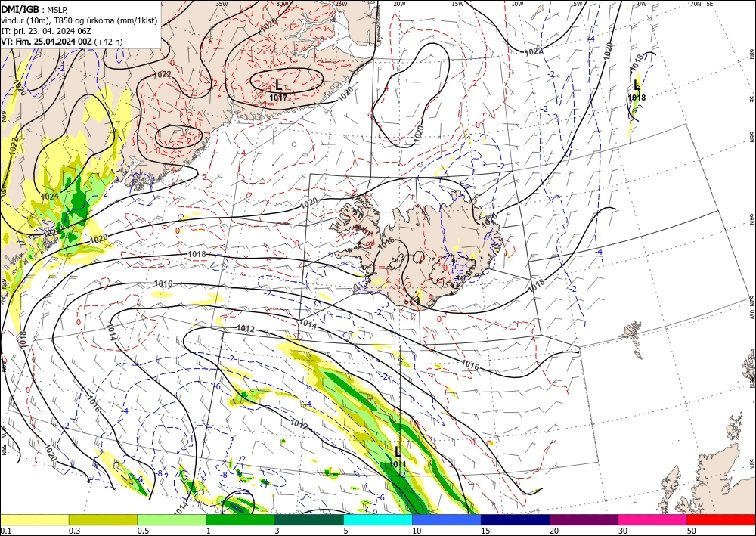Click the low pressure L marked 1017

[278, 85]
